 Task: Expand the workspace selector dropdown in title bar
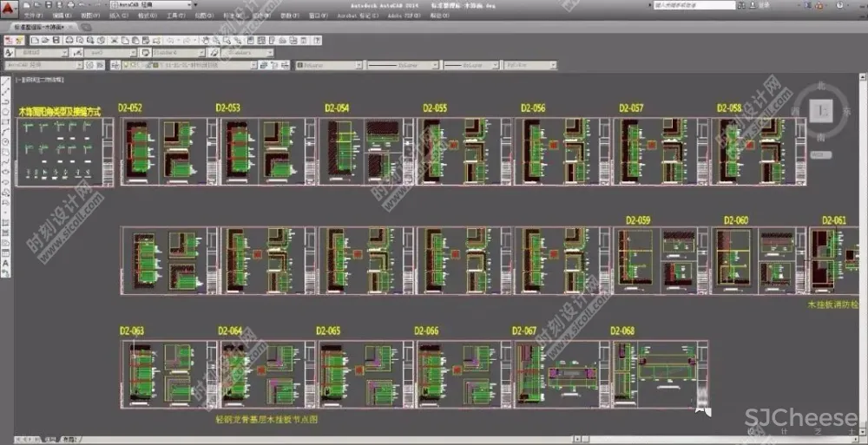point(192,4)
